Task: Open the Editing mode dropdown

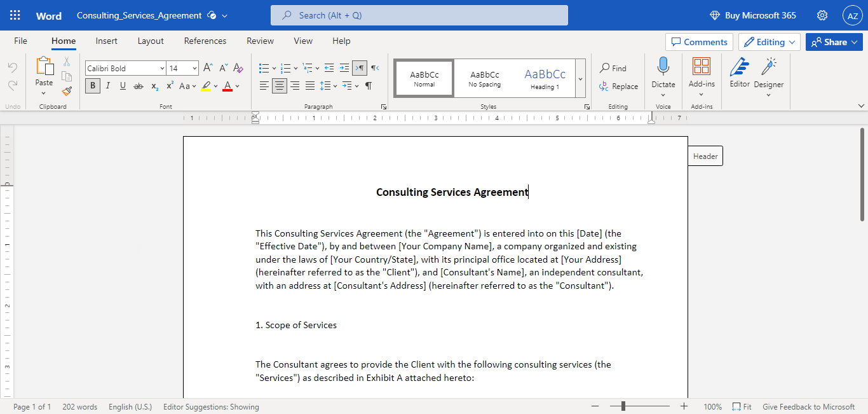Action: 769,42
